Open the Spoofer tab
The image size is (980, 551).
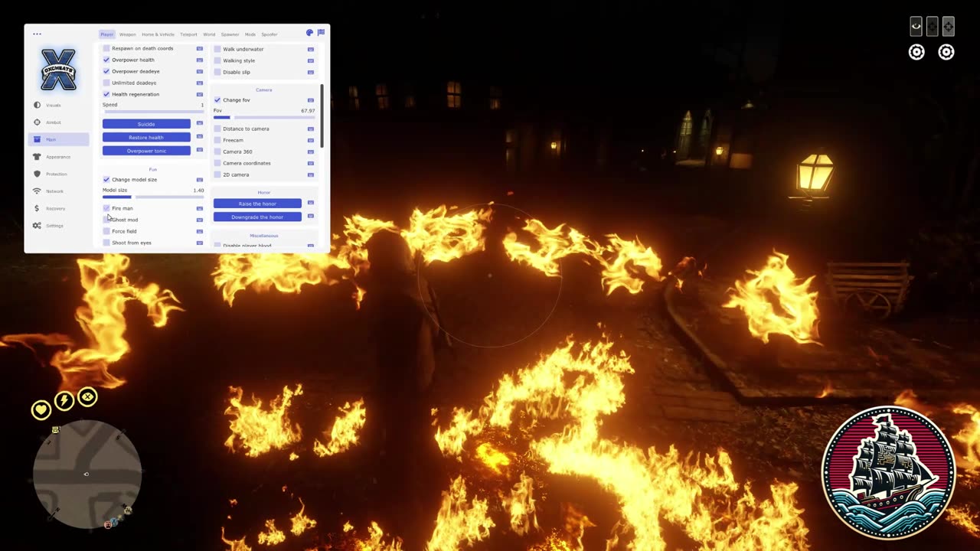[x=269, y=34]
